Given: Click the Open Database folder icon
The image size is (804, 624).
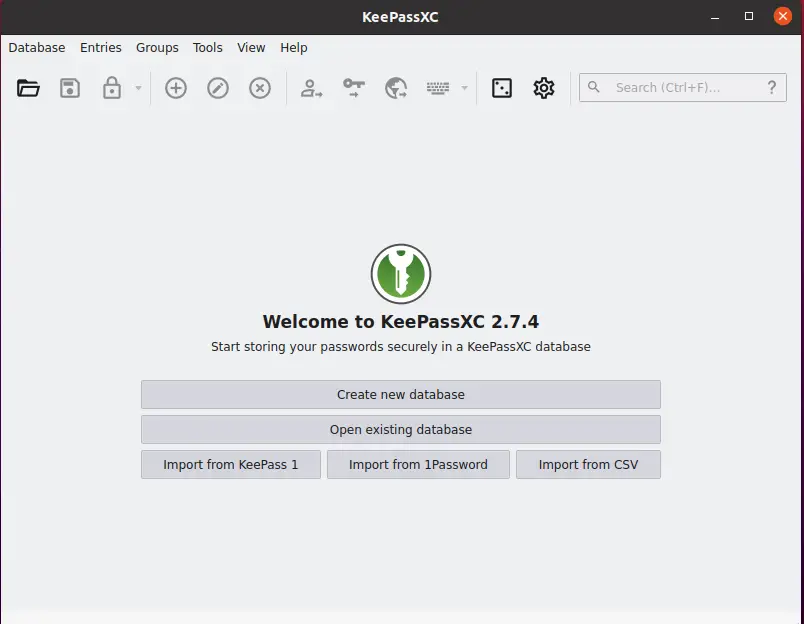Looking at the screenshot, I should [x=28, y=88].
